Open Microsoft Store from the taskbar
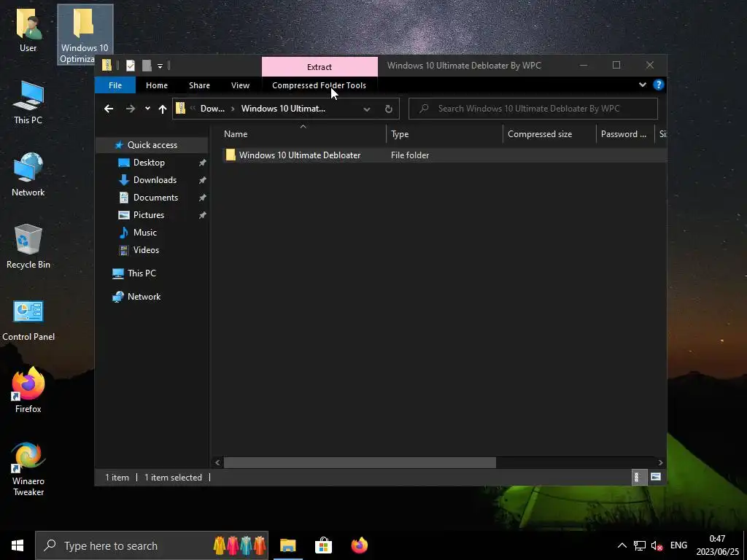Image resolution: width=747 pixels, height=560 pixels. 323,545
